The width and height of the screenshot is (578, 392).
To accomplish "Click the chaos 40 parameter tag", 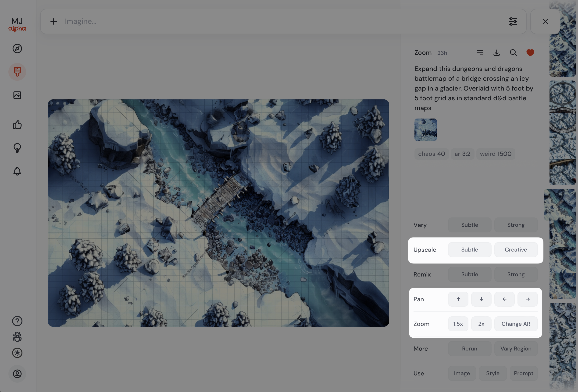I will click(432, 154).
